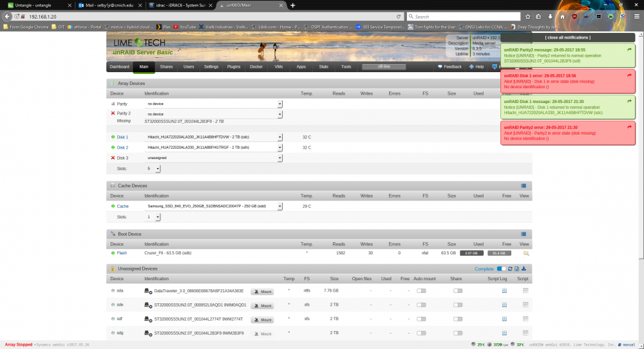Viewport: 644px width, 349px height.
Task: Click the Flash device link
Action: click(x=122, y=253)
